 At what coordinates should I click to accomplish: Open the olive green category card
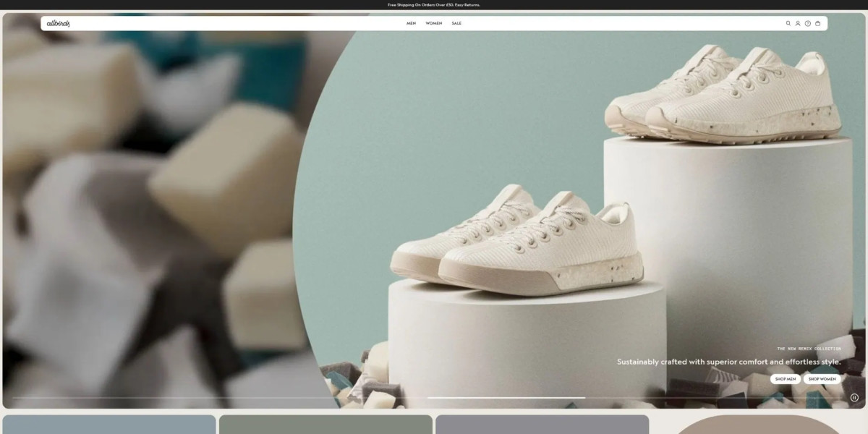[x=325, y=424]
